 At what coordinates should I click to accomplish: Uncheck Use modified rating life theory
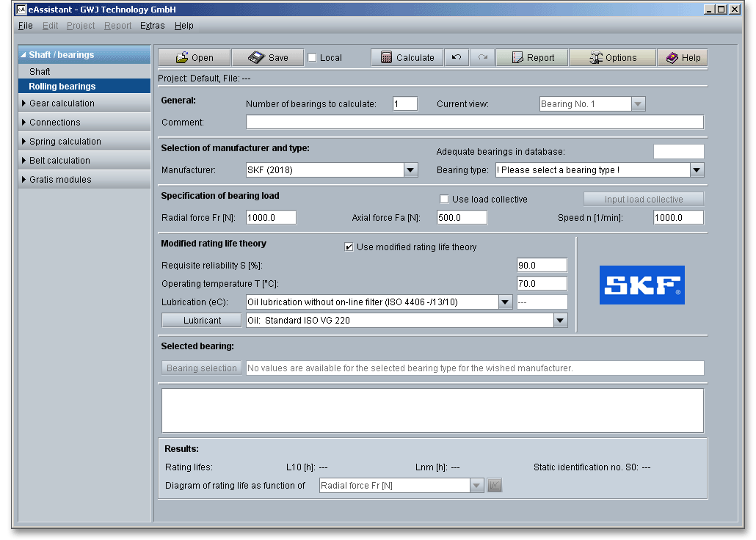coord(349,247)
